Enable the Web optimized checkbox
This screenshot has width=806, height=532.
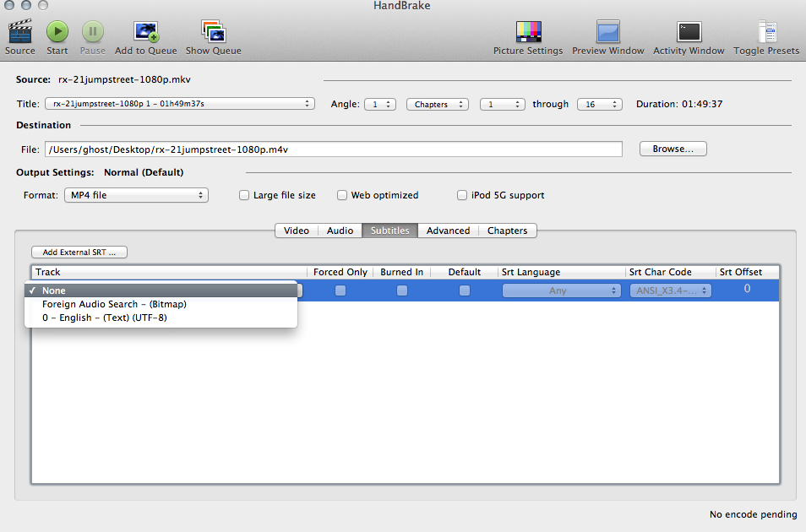pyautogui.click(x=342, y=195)
